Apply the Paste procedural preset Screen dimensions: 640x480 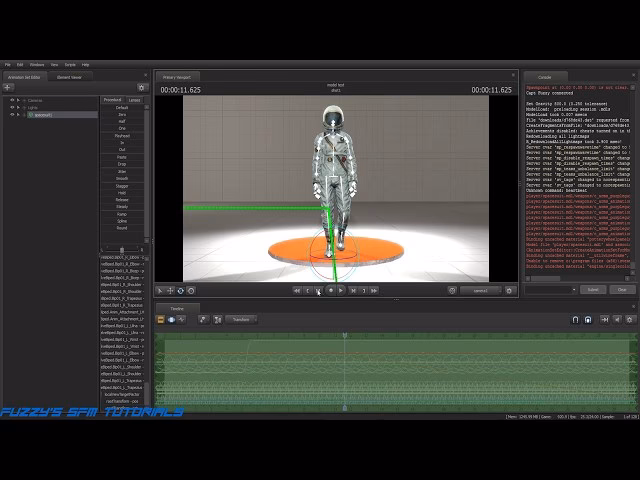click(122, 157)
